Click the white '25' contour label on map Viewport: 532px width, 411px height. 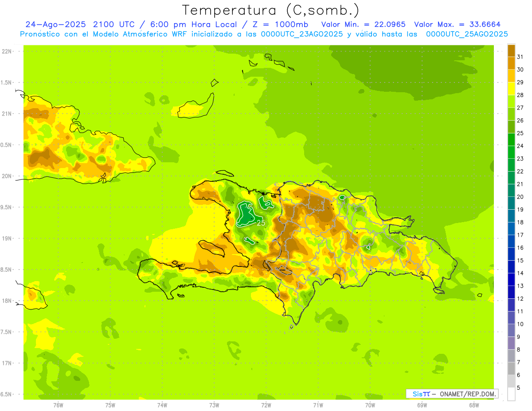[261, 223]
